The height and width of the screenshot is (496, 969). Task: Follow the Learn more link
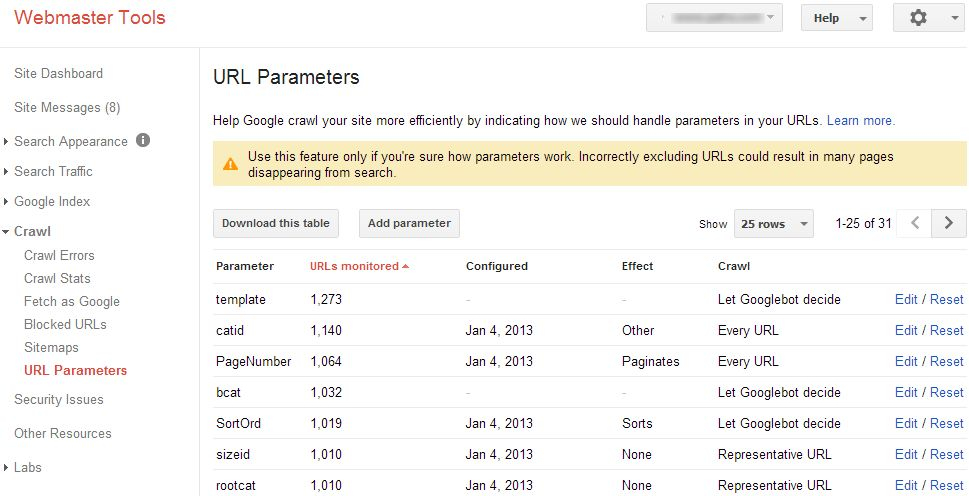(860, 120)
